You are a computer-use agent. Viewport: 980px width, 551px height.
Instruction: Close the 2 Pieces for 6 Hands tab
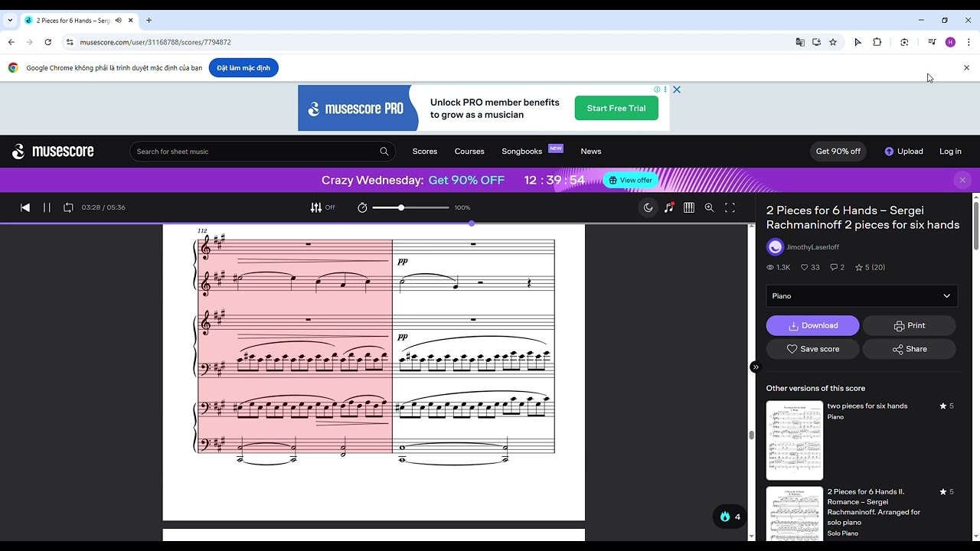pyautogui.click(x=130, y=21)
